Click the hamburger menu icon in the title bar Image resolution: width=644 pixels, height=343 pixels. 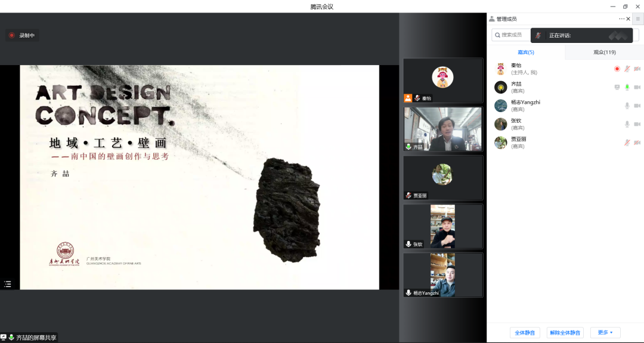point(637,19)
